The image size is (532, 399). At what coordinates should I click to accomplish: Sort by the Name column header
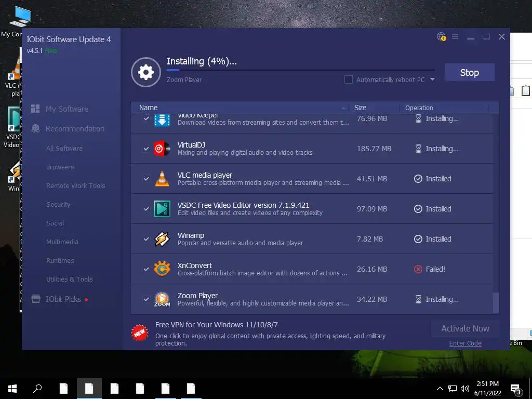click(x=240, y=108)
